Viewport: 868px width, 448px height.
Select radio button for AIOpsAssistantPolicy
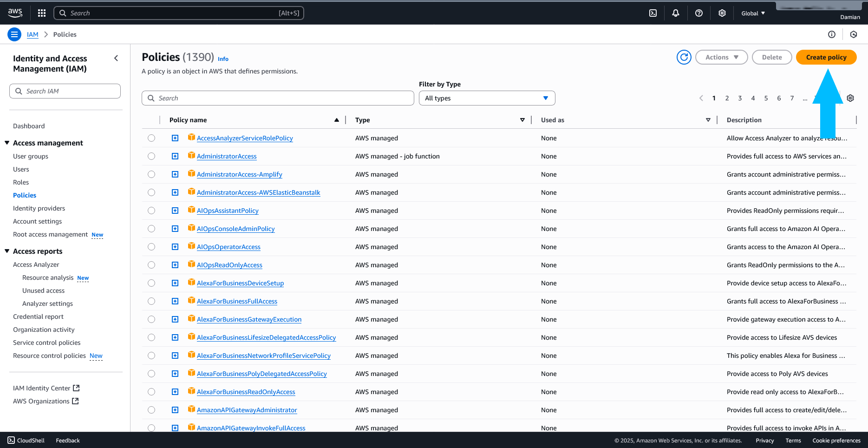151,211
